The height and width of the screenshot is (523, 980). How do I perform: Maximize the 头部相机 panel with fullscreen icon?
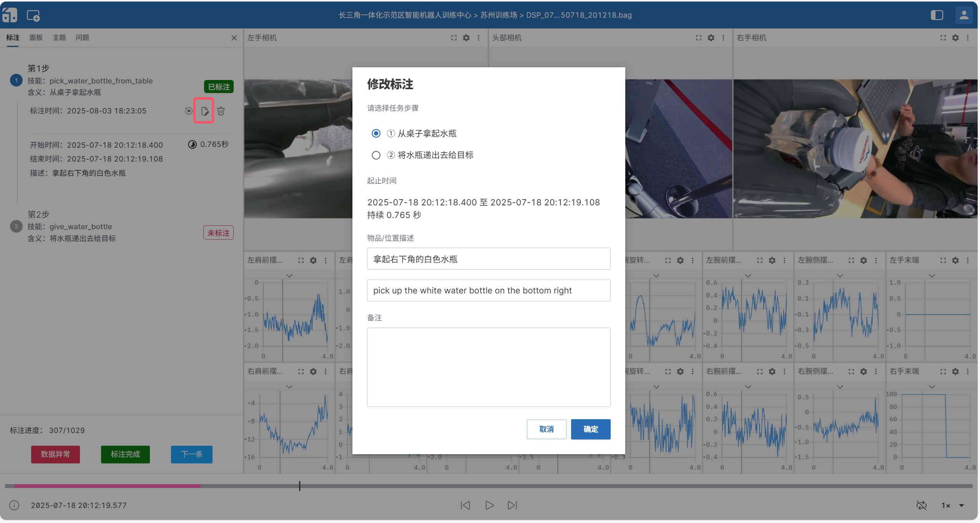(x=699, y=38)
